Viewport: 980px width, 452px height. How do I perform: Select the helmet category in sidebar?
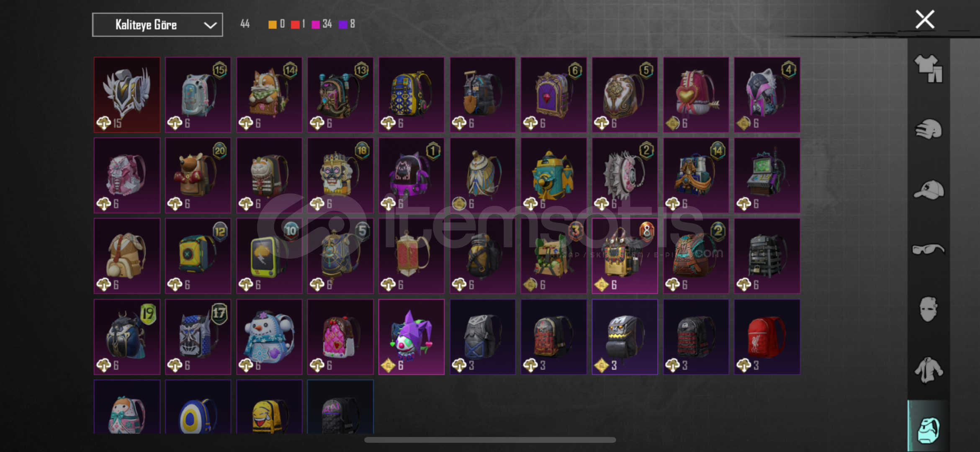pos(928,129)
